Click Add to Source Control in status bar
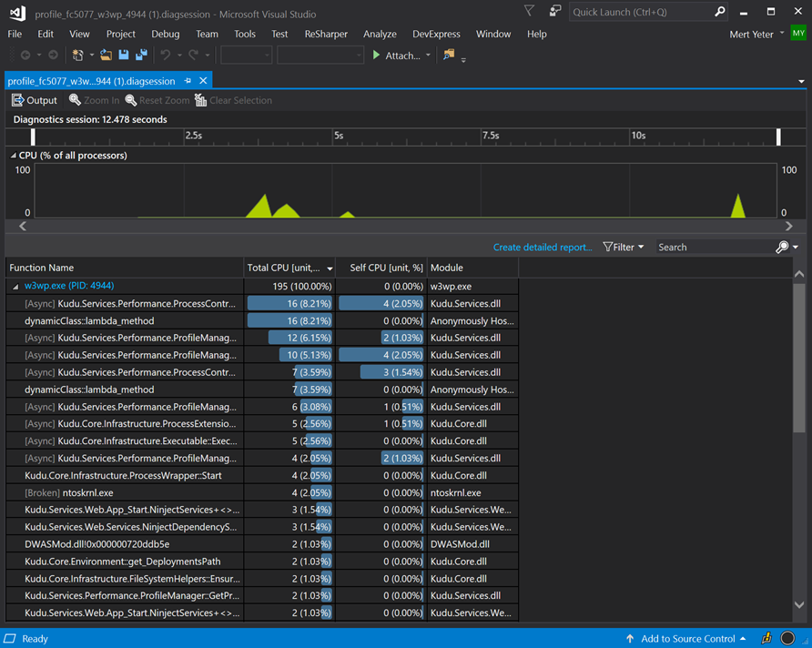Viewport: 812px width, 648px height. (x=687, y=639)
